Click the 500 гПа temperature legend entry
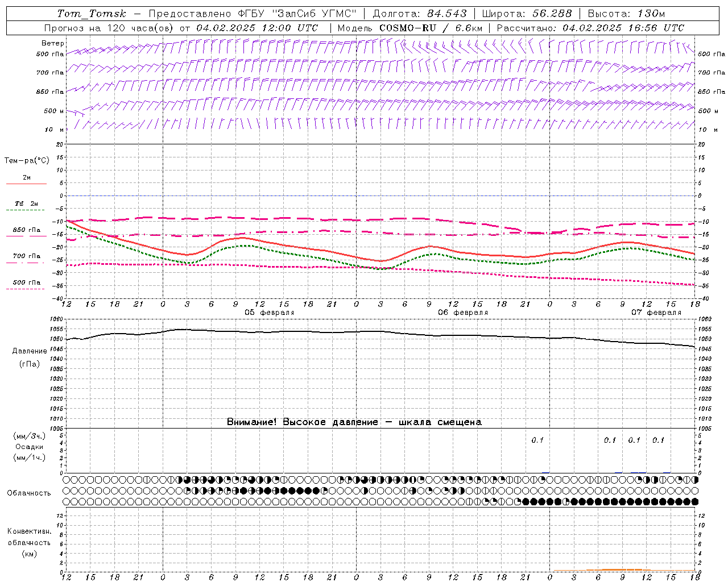728x582 pixels. coord(26,285)
